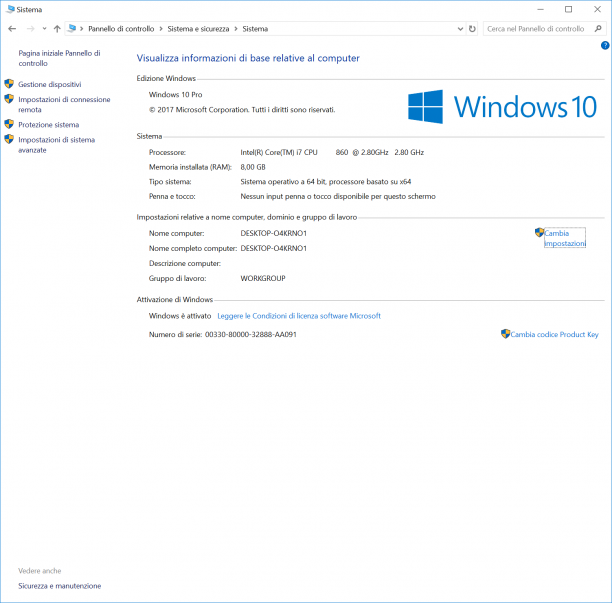The width and height of the screenshot is (612, 603).
Task: Expand chevron after Sistema e sicurezza
Action: (236, 29)
